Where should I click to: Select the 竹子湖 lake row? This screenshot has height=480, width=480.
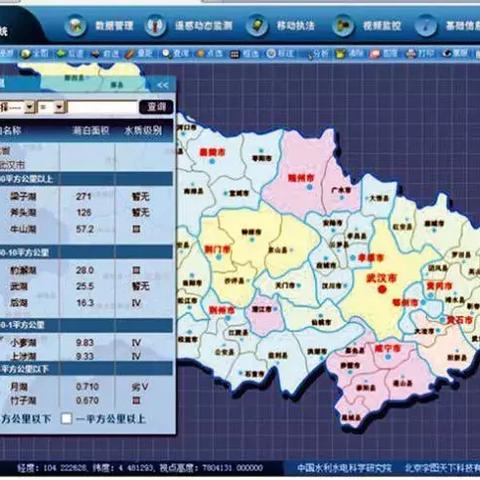87,400
